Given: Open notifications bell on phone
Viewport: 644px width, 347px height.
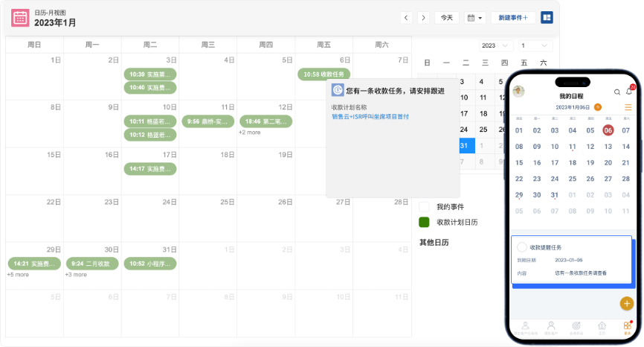Looking at the screenshot, I should [x=628, y=92].
